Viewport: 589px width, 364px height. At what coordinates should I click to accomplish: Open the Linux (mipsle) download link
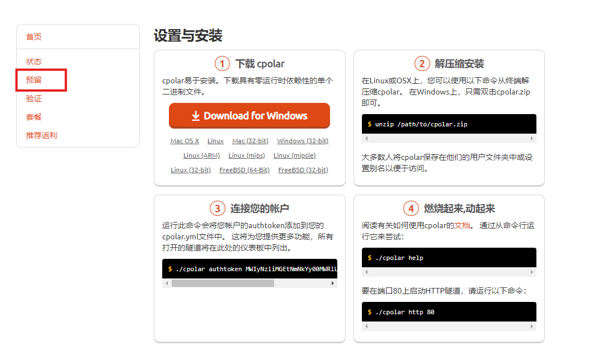294,155
